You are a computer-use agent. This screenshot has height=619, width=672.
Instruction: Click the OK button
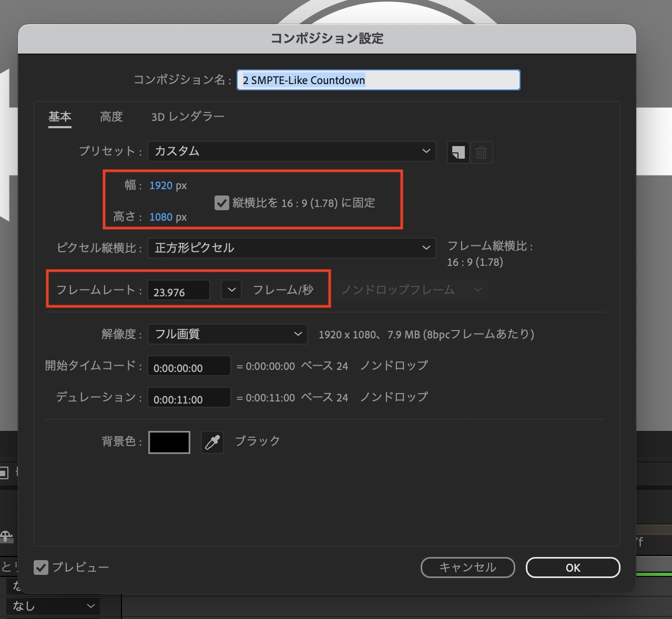tap(573, 568)
